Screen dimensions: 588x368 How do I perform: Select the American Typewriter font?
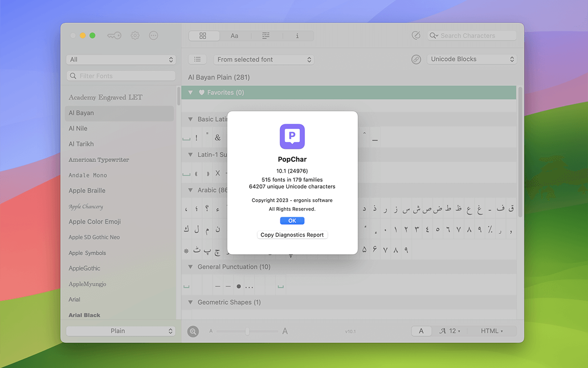(x=119, y=159)
